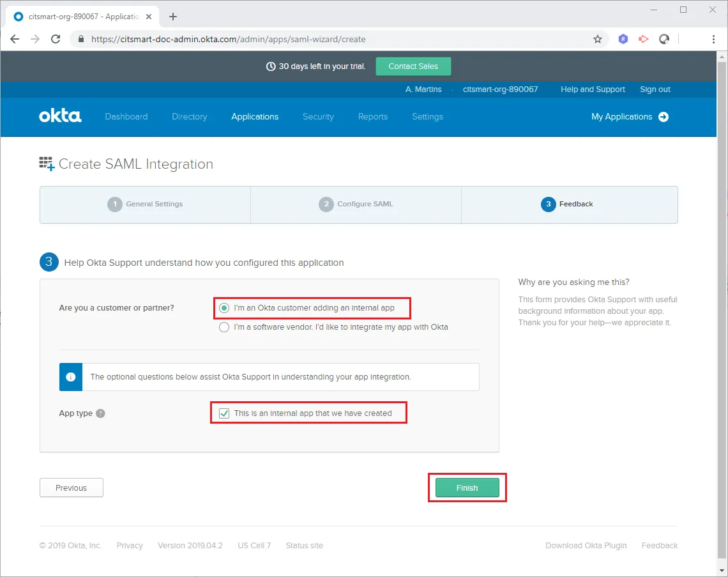The image size is (728, 577).
Task: Click the Finish button
Action: pos(467,488)
